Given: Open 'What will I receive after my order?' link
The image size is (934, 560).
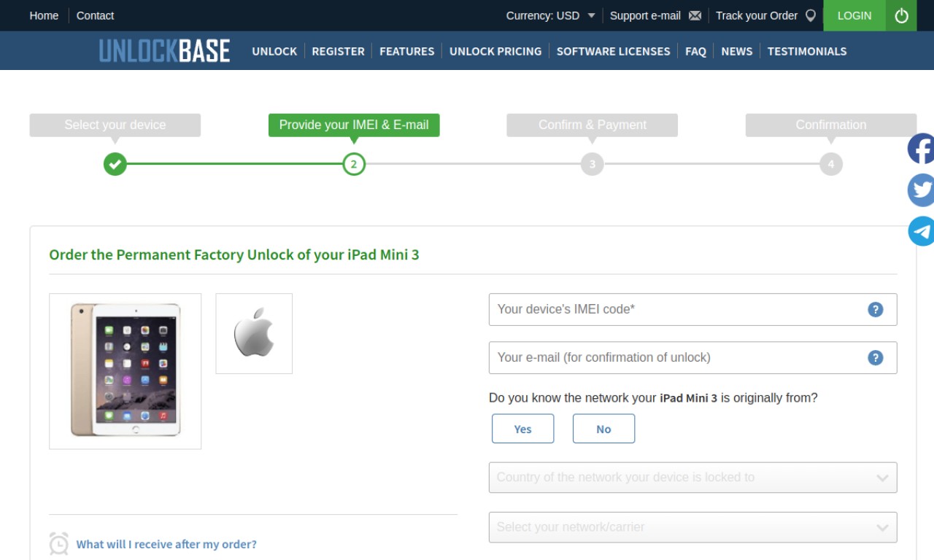Looking at the screenshot, I should [166, 544].
